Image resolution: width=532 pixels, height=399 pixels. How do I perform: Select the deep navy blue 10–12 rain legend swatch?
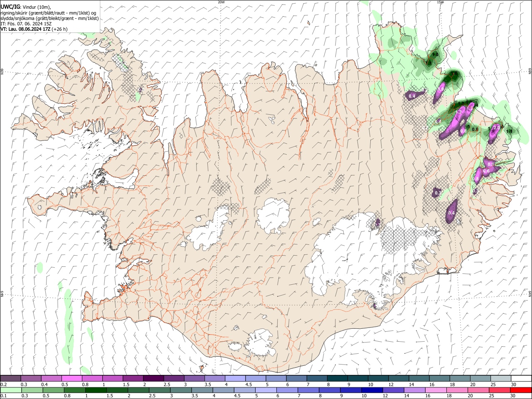(x=372, y=390)
